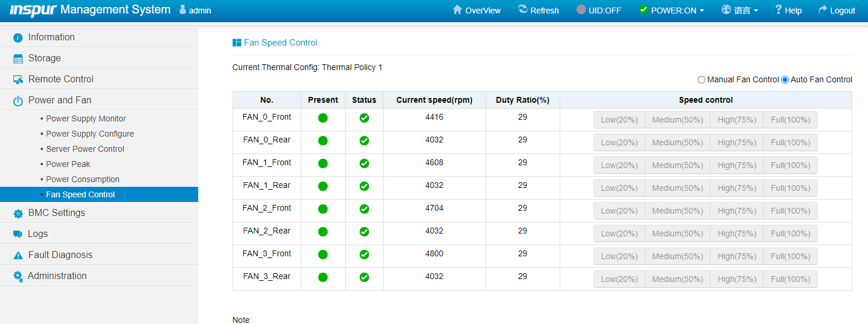
Task: Click the Storage drive icon
Action: (18, 58)
